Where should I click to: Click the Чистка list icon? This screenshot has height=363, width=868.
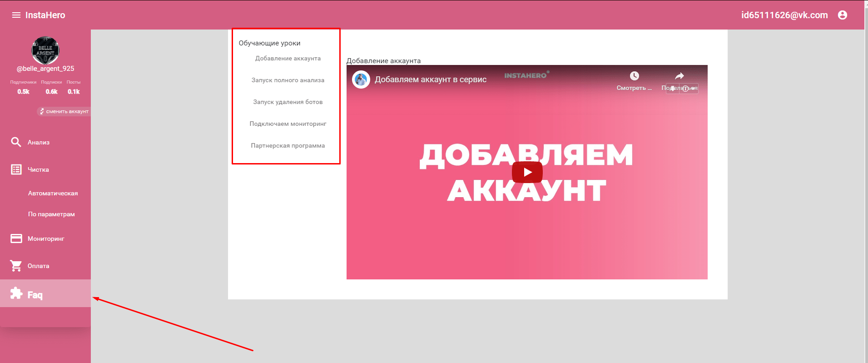16,169
